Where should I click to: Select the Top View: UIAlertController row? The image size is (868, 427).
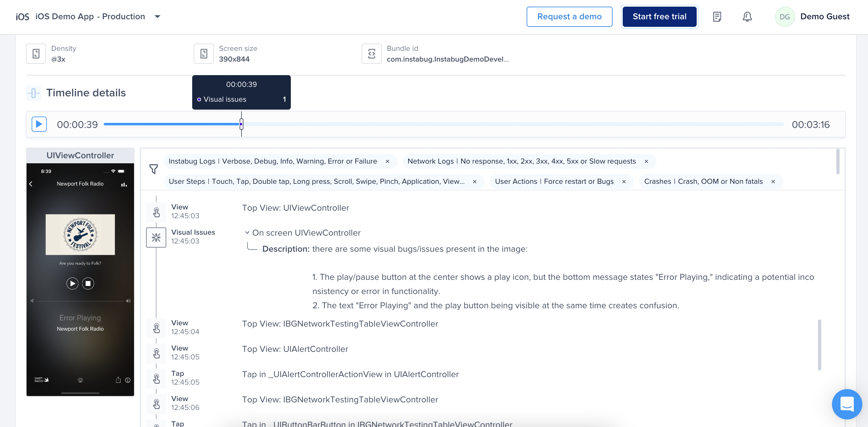click(x=295, y=349)
